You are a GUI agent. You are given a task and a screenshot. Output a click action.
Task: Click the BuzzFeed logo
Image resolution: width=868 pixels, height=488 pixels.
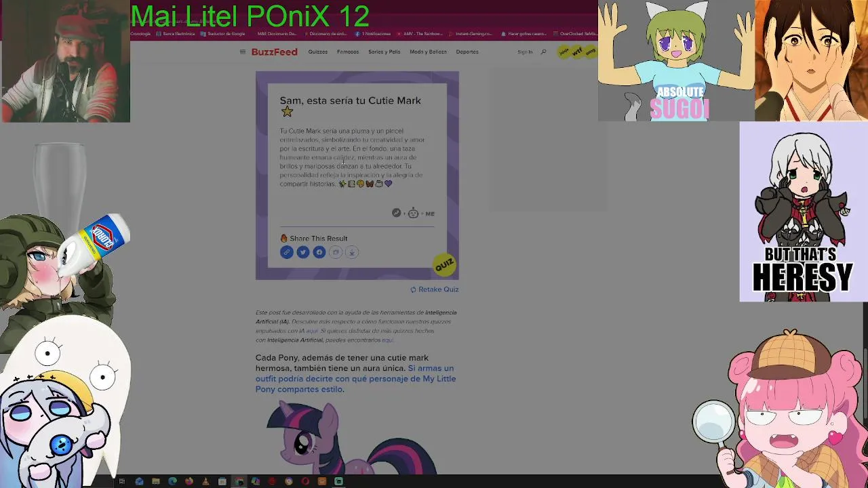click(x=274, y=52)
